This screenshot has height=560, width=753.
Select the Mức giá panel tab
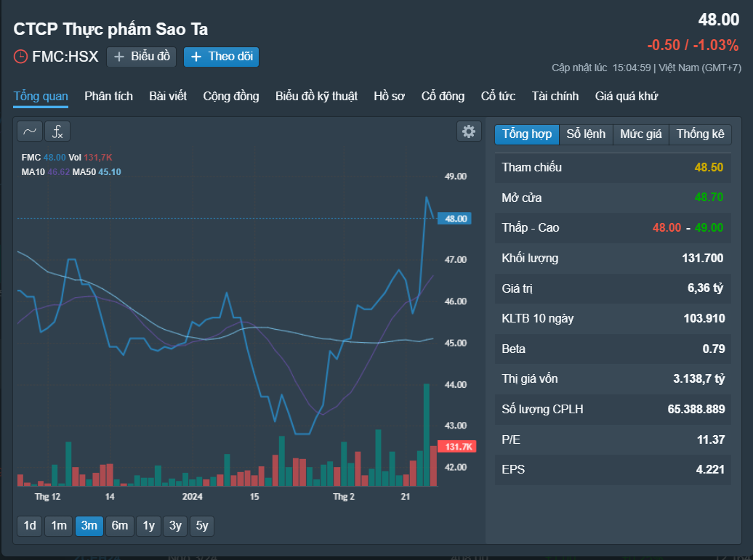point(640,134)
